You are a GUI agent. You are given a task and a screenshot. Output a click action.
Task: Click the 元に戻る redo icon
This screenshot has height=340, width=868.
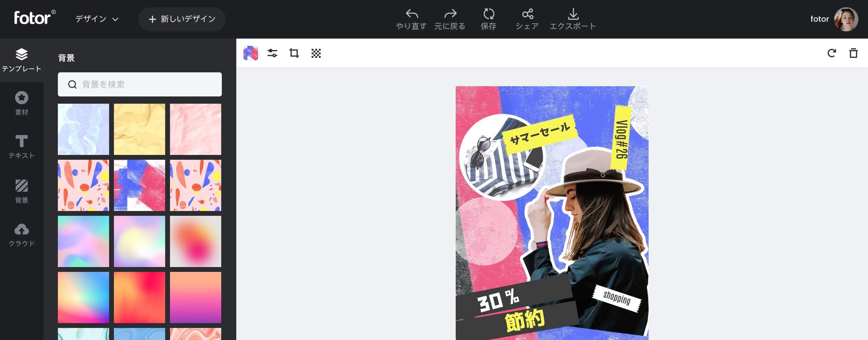coord(450,14)
